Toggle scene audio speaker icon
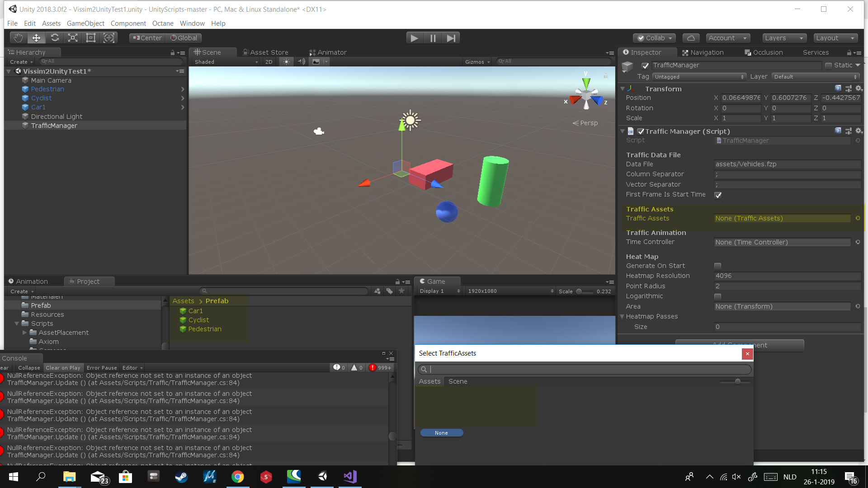The height and width of the screenshot is (488, 868). 301,62
